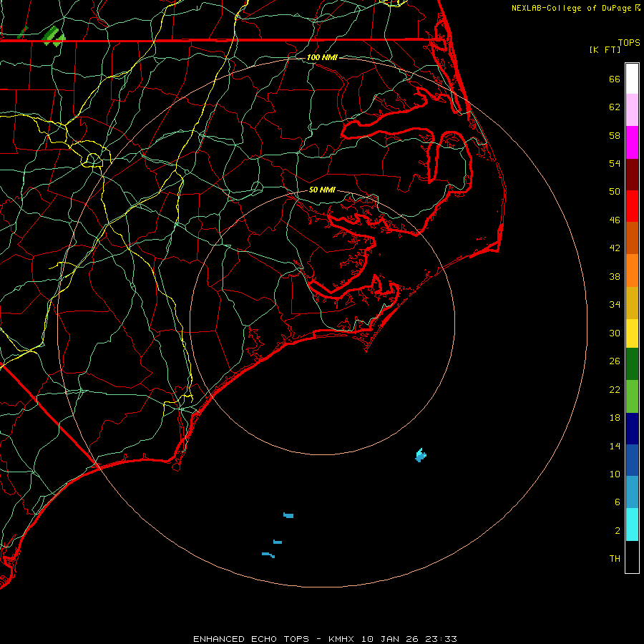
Task: Click the northernmost of three blue offshore echoes
Action: click(x=288, y=515)
